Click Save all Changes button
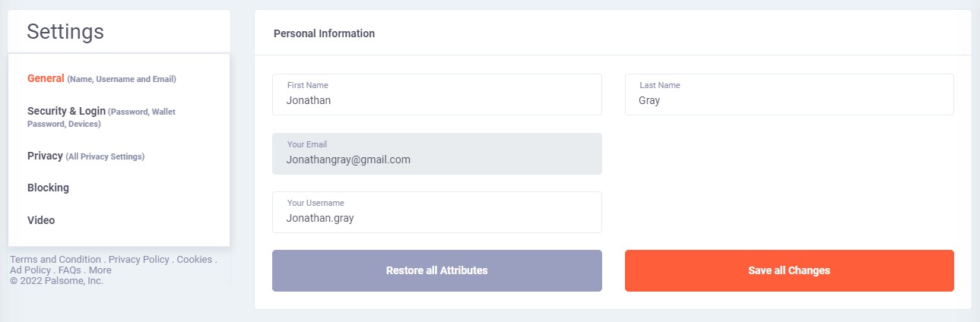 789,270
